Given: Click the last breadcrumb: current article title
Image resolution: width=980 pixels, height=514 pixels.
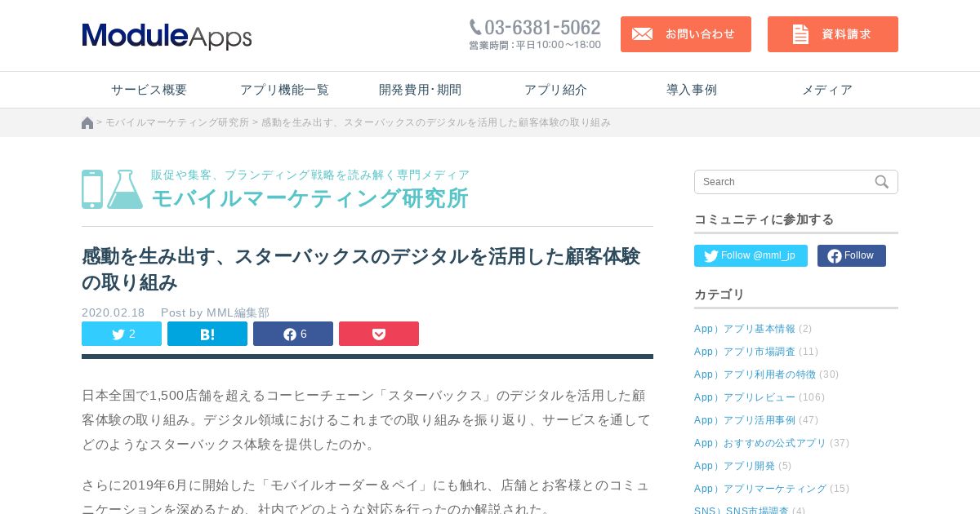Looking at the screenshot, I should 436,122.
